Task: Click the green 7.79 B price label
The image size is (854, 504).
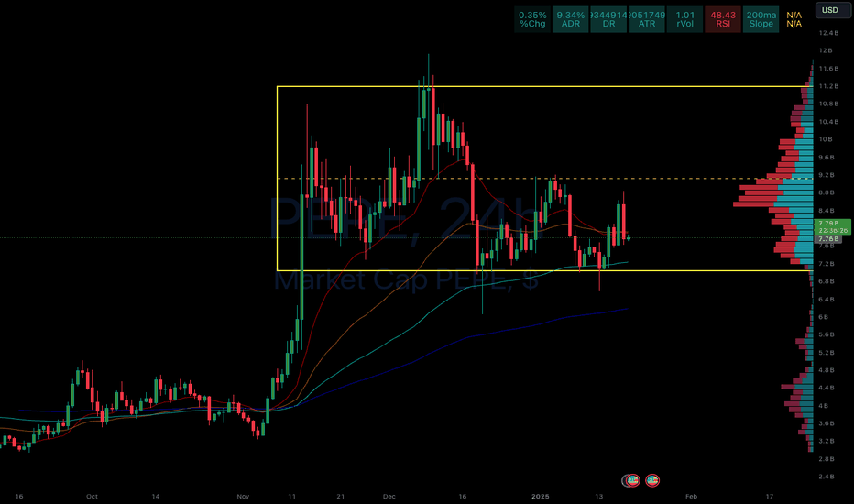Action: [x=832, y=226]
